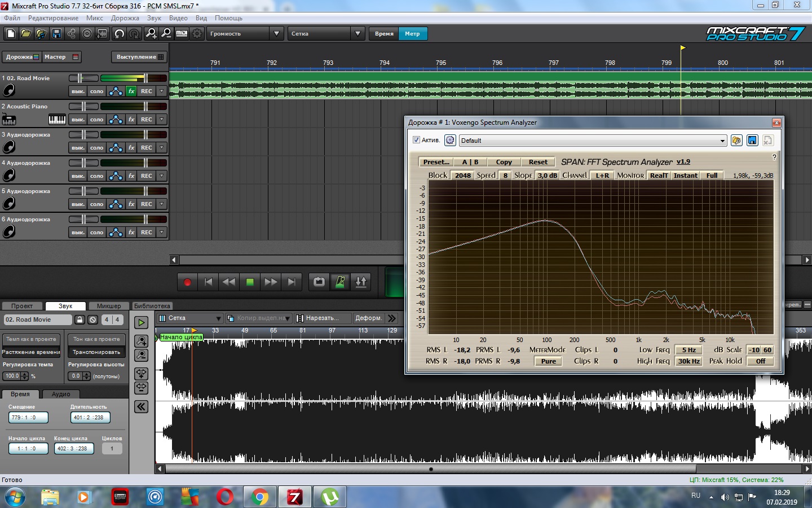The width and height of the screenshot is (812, 508).
Task: Expand arrow menu on 02. Road Movie track
Action: (x=162, y=91)
